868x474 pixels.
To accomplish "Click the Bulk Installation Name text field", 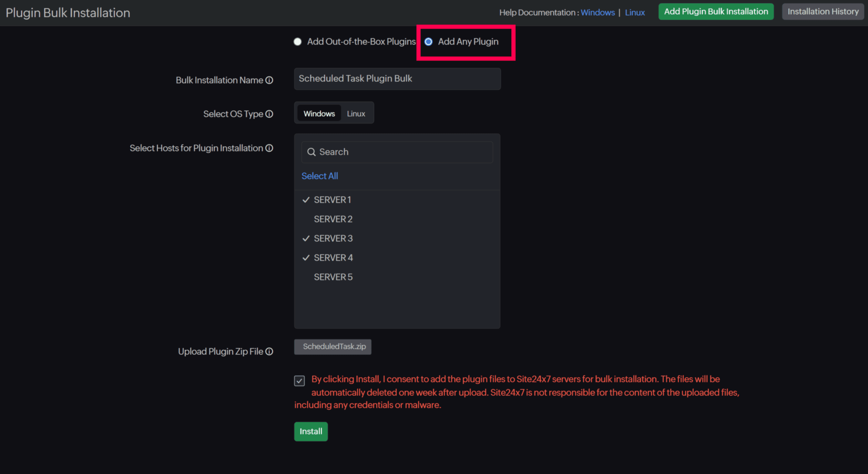I will point(397,79).
